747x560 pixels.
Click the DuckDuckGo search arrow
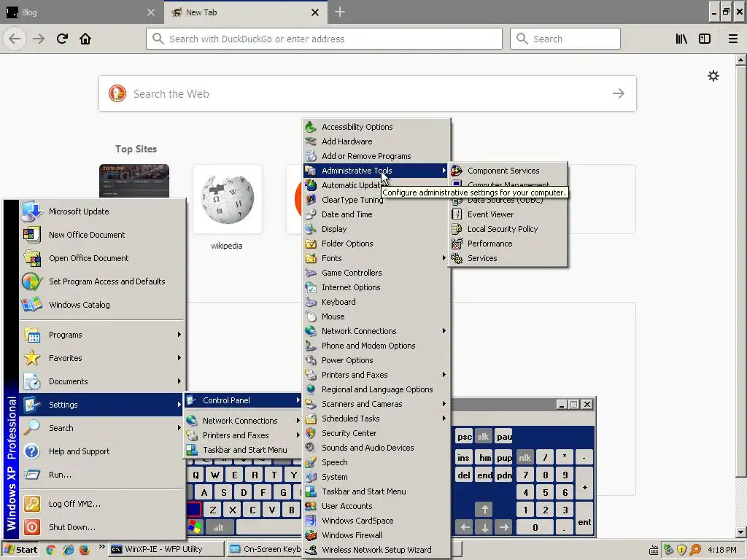click(619, 93)
